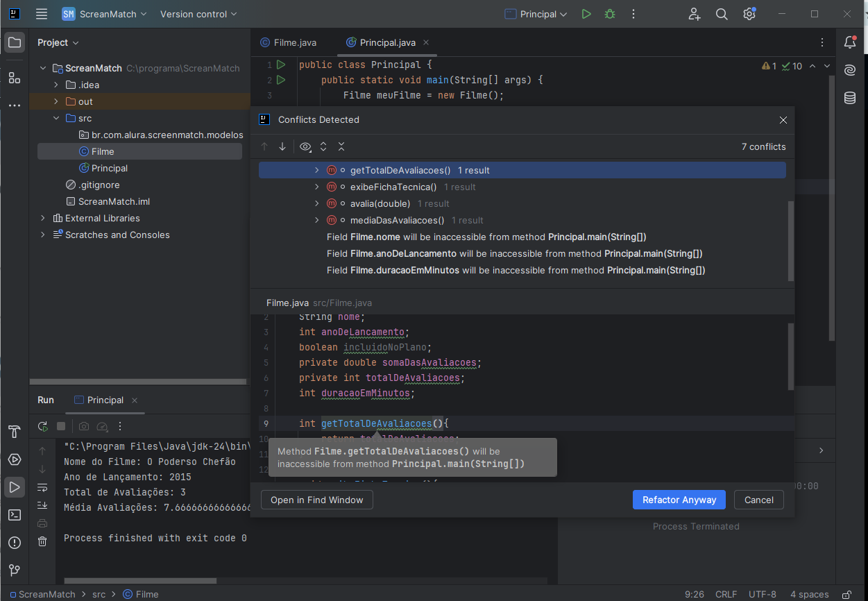Open the Build hammer tool window
The image size is (868, 601).
point(15,432)
